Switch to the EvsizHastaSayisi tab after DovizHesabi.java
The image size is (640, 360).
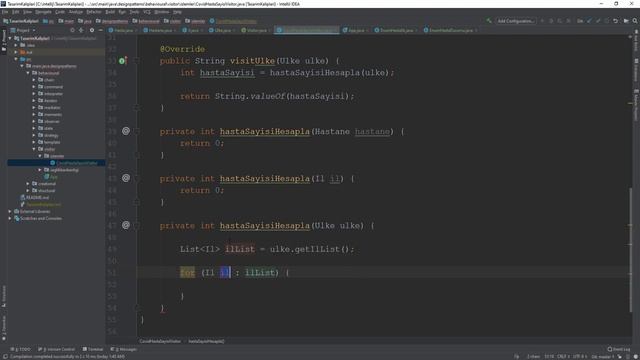[x=450, y=30]
